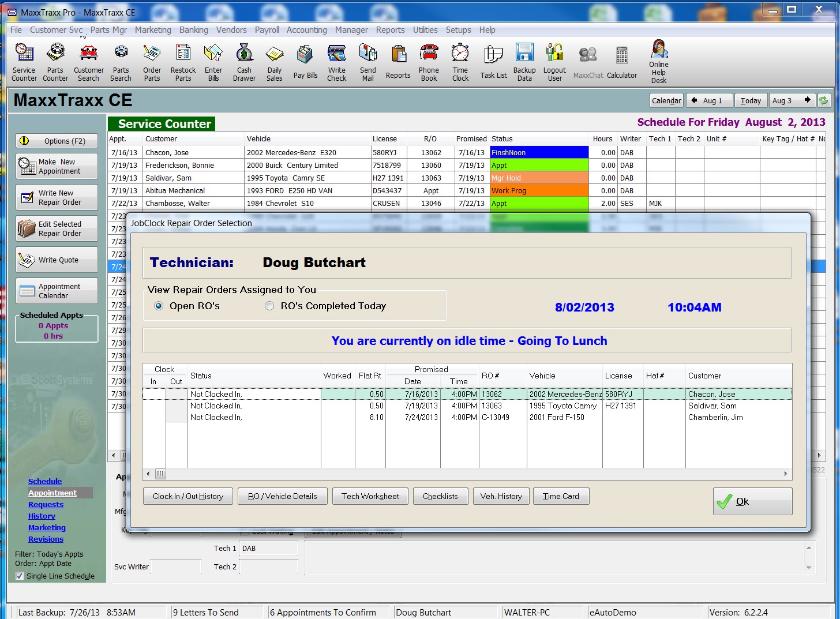
Task: Launch Customer Search from toolbar
Action: coord(89,62)
